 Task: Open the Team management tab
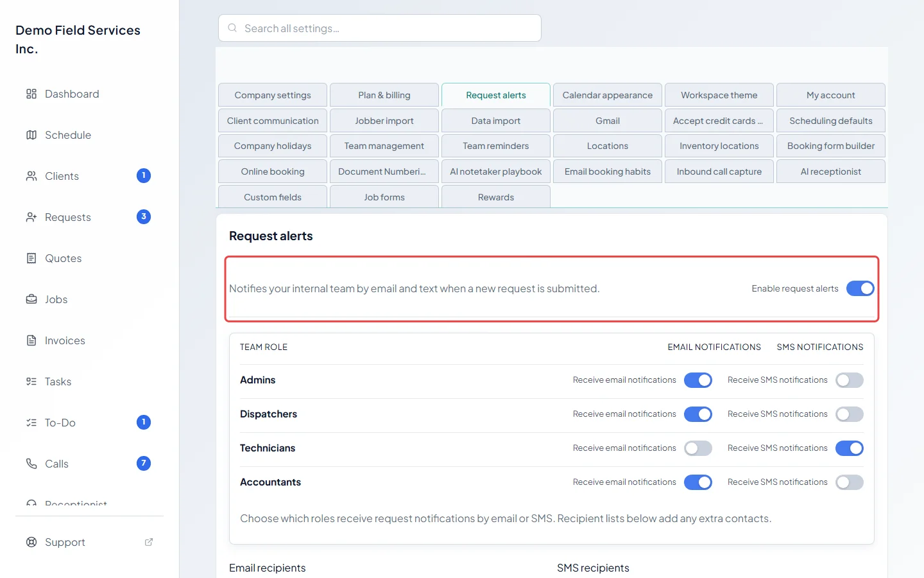tap(384, 146)
